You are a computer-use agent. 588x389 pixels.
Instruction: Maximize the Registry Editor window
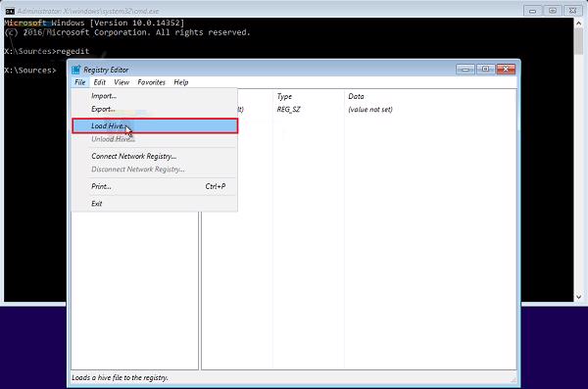(x=486, y=69)
